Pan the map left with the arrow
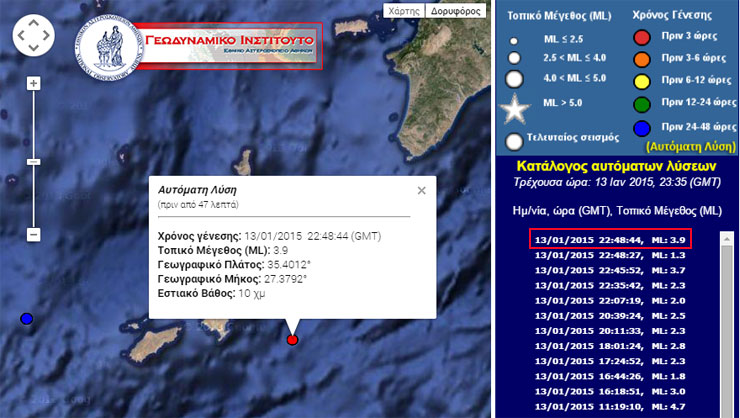 [21, 37]
